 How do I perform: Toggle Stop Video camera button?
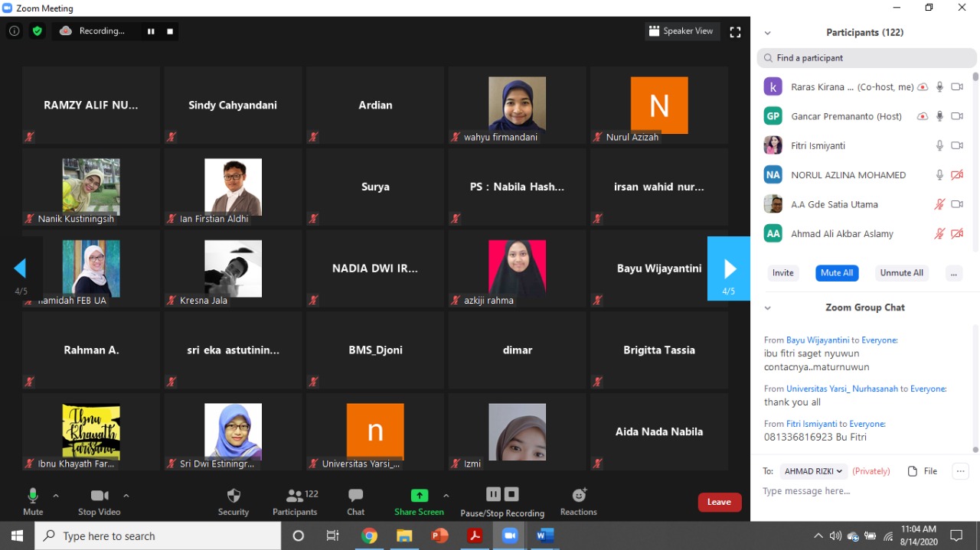pos(100,496)
